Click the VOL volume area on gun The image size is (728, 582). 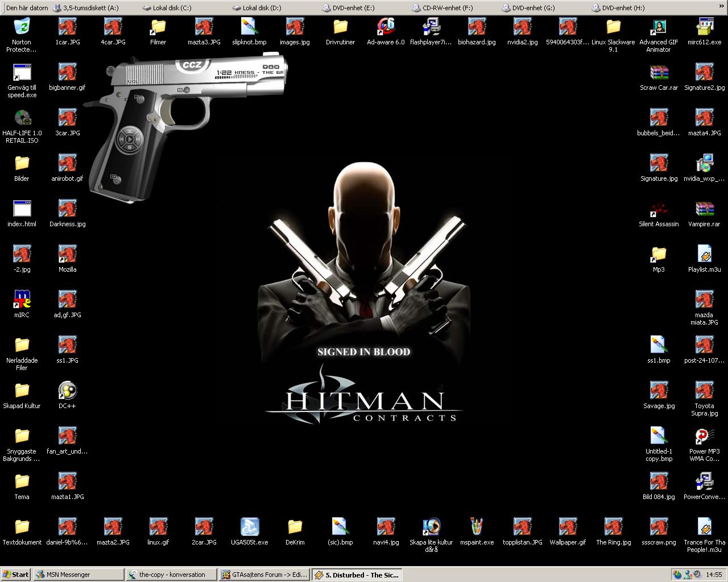(x=144, y=74)
